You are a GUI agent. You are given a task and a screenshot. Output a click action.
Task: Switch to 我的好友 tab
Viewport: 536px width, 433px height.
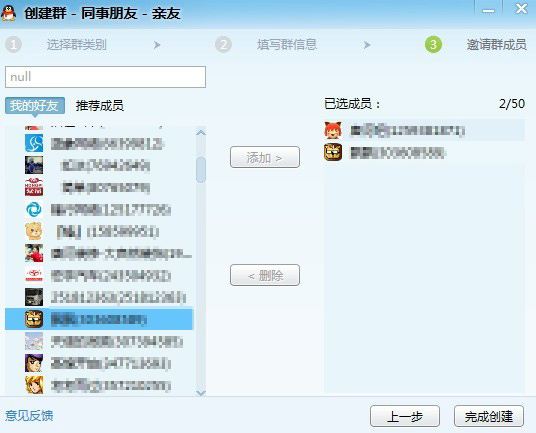pyautogui.click(x=35, y=106)
